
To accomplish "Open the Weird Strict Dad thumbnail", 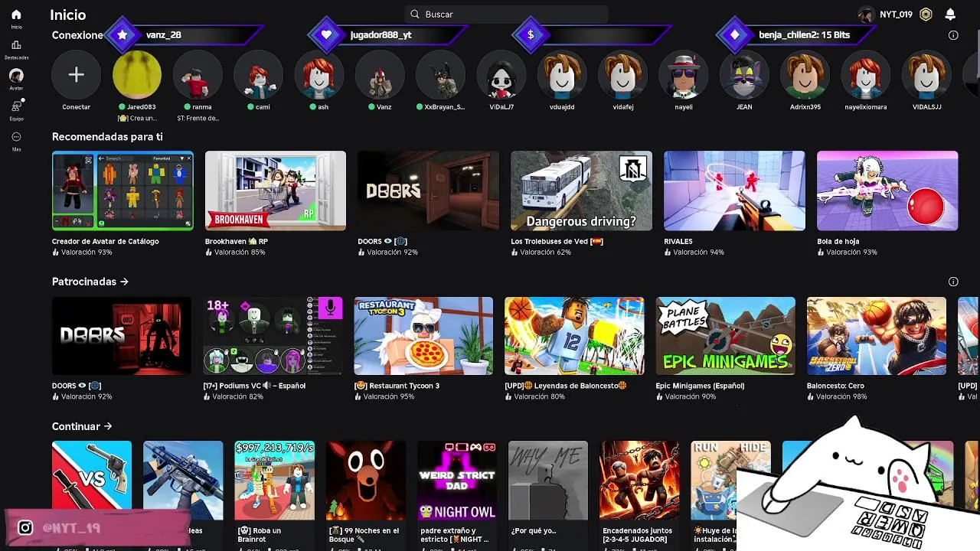I will point(457,481).
